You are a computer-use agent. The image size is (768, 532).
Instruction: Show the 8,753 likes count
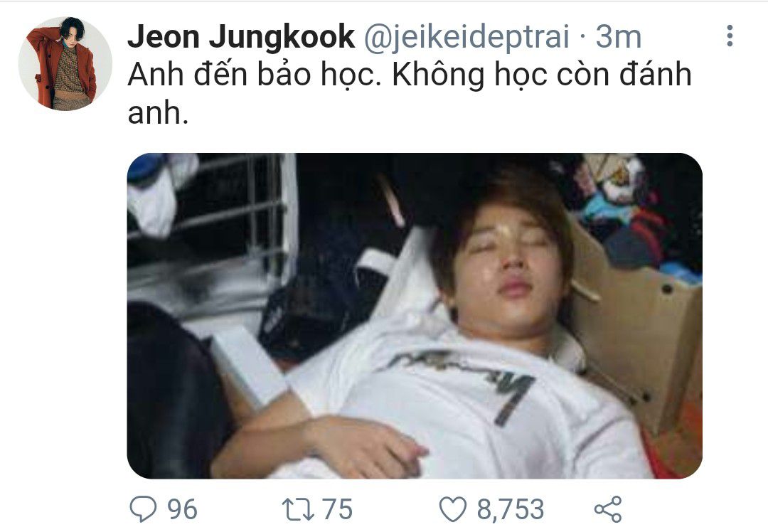[511, 509]
